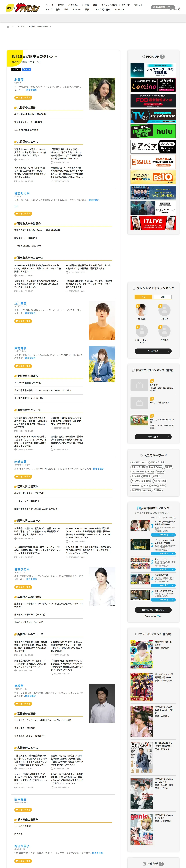This screenshot has height=868, width=186.
Task: Open ドラマ in the top menu
Action: tap(61, 5)
